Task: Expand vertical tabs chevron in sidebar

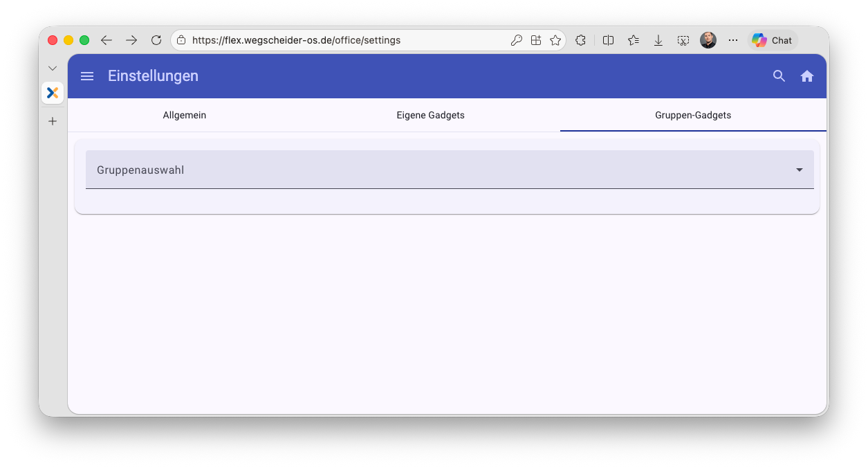Action: coord(53,68)
